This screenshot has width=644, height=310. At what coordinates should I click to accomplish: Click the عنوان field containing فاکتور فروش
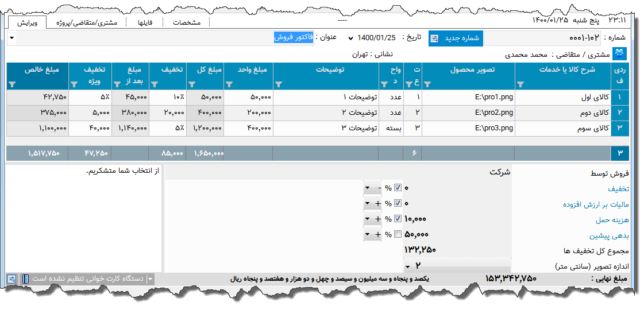pyautogui.click(x=294, y=37)
